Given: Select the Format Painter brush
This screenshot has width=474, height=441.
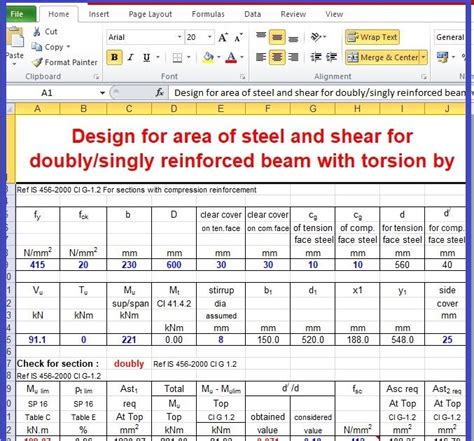Looking at the screenshot, I should 37,62.
